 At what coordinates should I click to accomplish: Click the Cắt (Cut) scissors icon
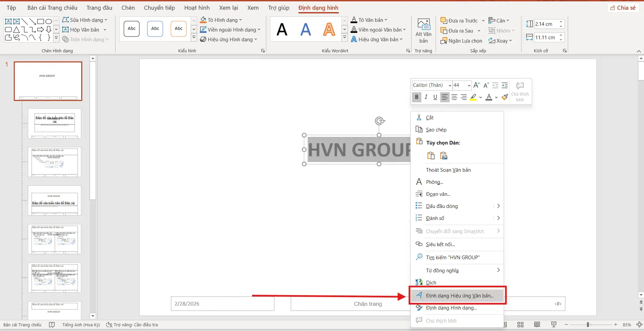[x=419, y=117]
